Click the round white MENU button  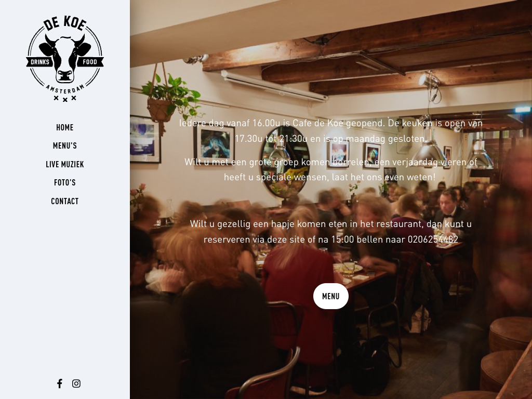pyautogui.click(x=331, y=296)
